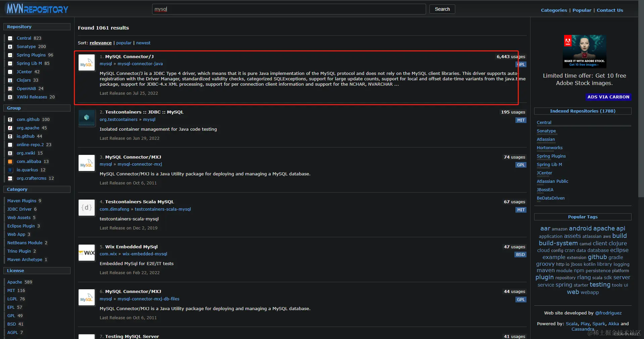The width and height of the screenshot is (644, 339).
Task: Filter by LGPL license
Action: (x=12, y=299)
